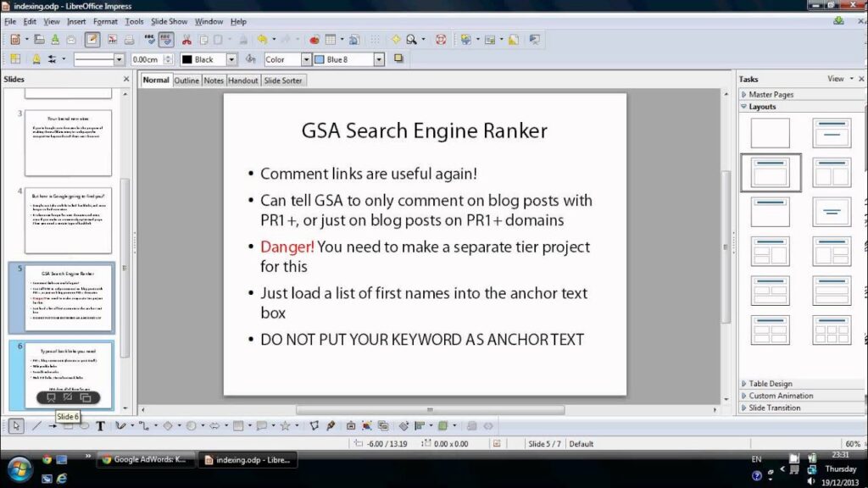Switch to the Handout tab
The height and width of the screenshot is (488, 868).
click(x=243, y=80)
